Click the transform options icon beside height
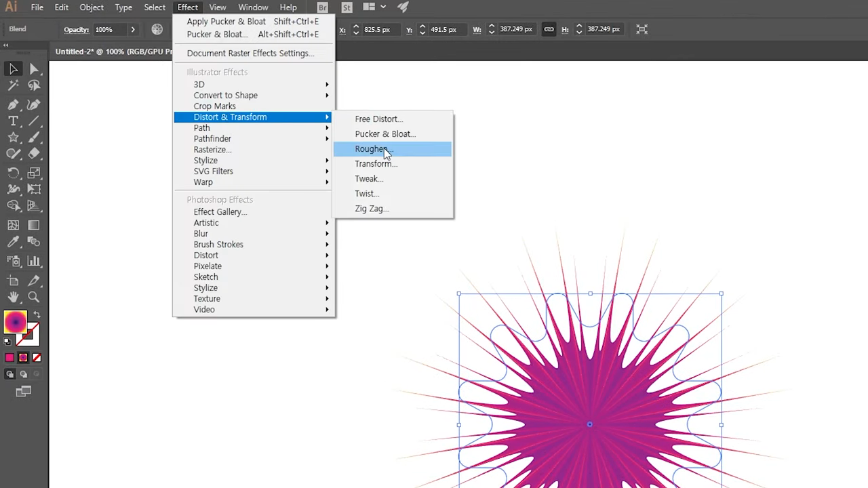 (642, 29)
